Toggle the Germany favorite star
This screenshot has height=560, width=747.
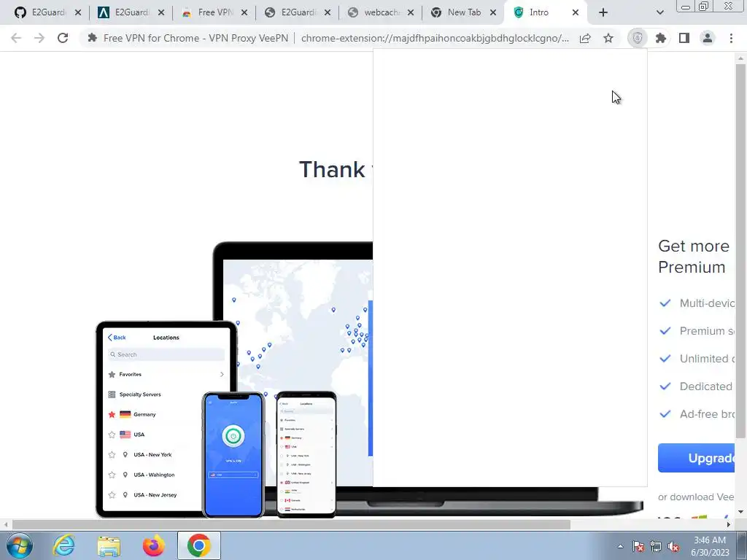coord(112,414)
